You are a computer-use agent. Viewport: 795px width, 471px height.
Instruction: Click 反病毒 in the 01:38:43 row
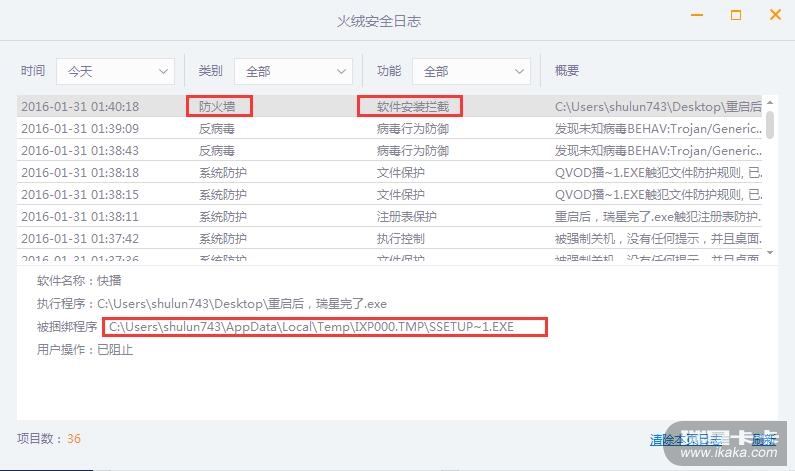tap(217, 151)
